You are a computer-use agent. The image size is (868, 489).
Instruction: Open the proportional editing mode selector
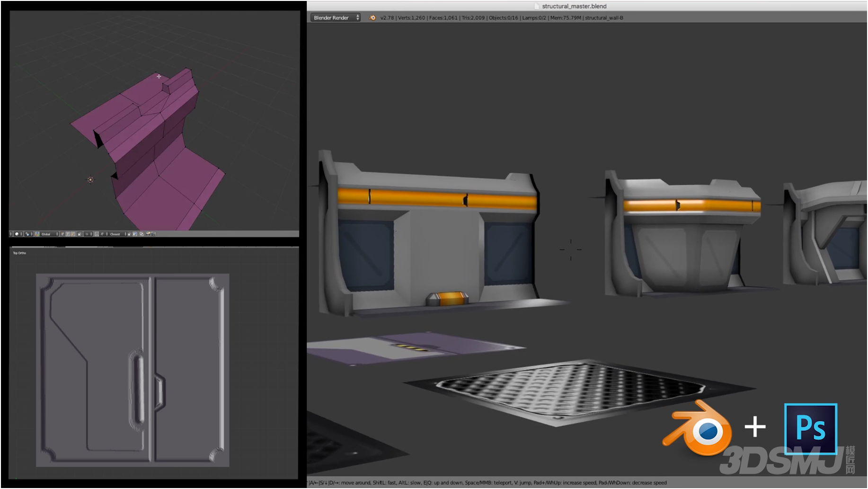pos(89,234)
